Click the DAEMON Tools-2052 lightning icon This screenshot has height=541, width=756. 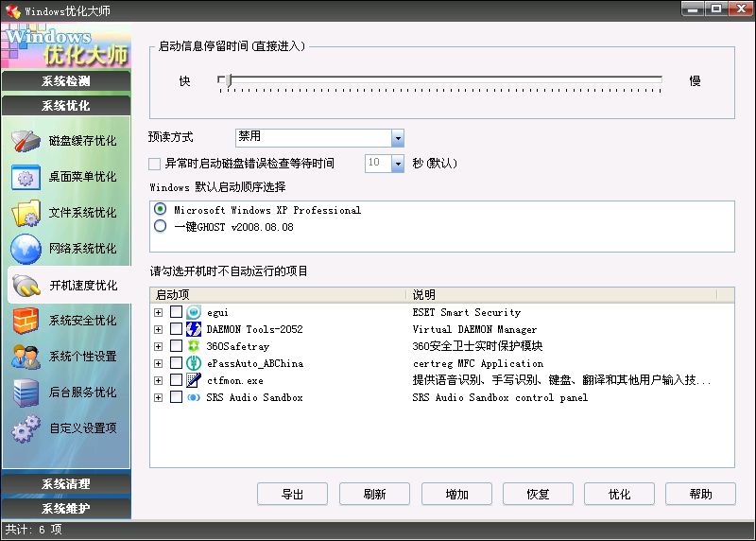pyautogui.click(x=194, y=329)
